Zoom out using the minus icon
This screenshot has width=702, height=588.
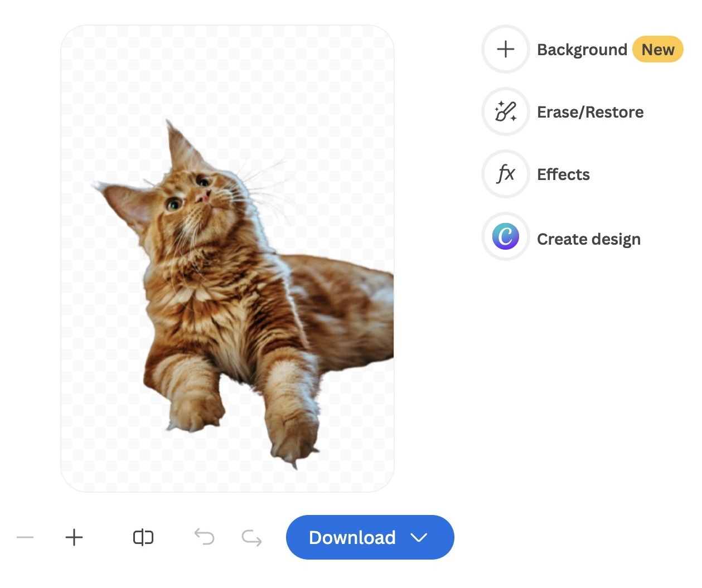tap(25, 537)
